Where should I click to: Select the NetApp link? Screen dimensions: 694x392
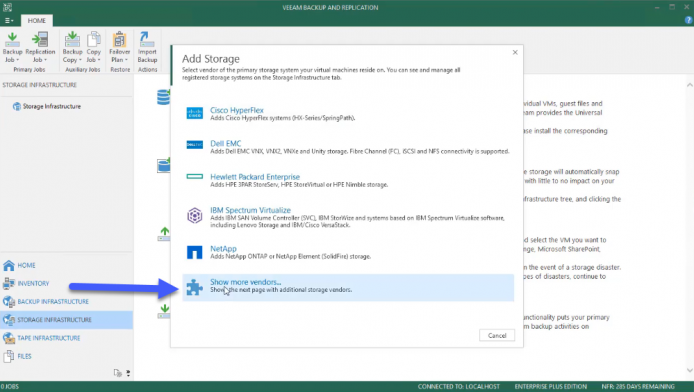[223, 248]
